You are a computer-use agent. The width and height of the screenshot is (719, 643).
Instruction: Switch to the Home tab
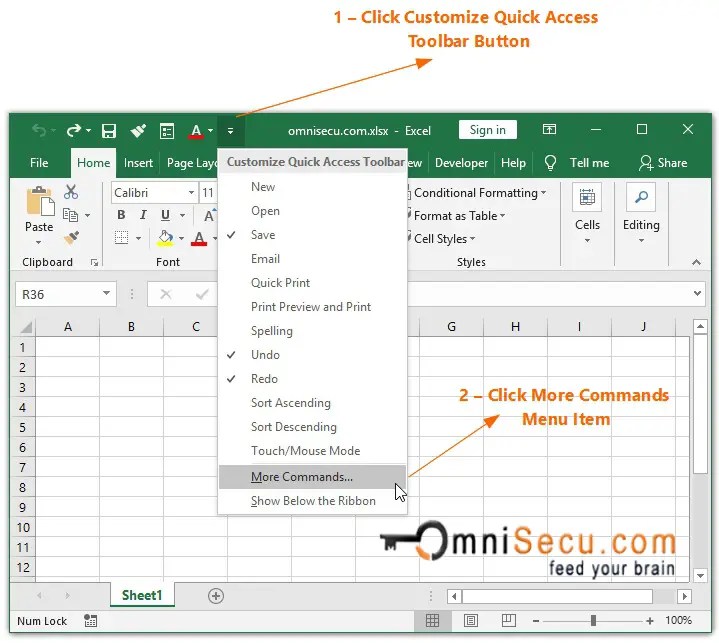94,163
